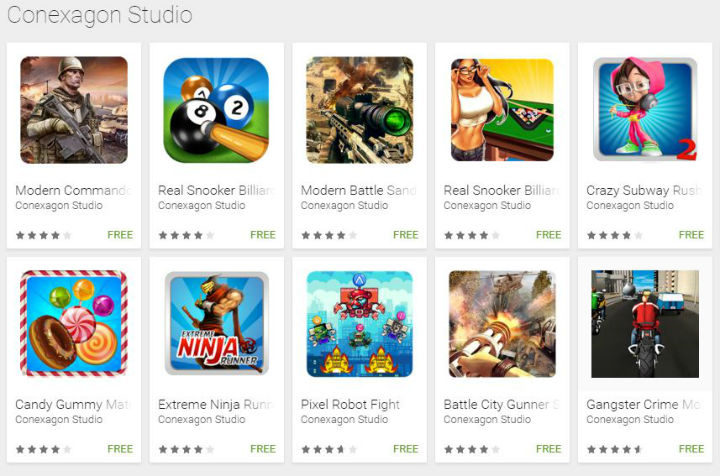Open the Candy Gummy title link

tap(73, 404)
